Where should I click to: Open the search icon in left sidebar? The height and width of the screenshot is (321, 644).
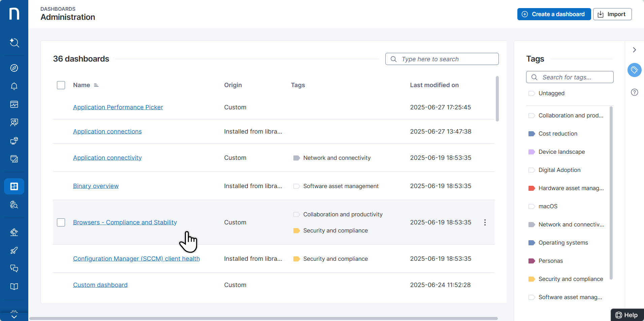click(14, 43)
